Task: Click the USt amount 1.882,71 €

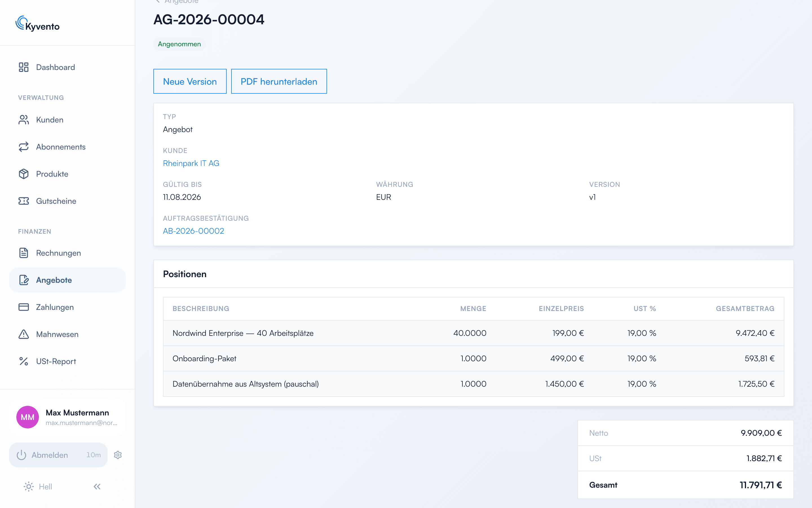Action: click(764, 458)
